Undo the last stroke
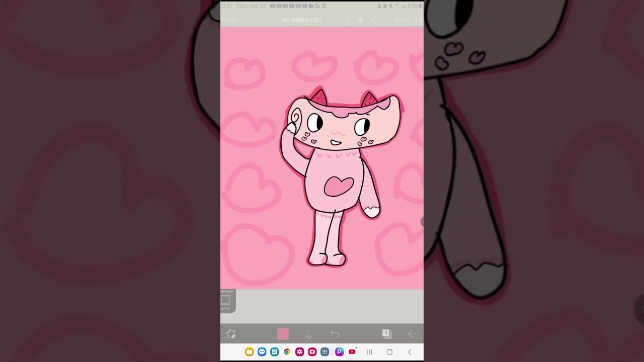This screenshot has height=362, width=644. pos(335,334)
